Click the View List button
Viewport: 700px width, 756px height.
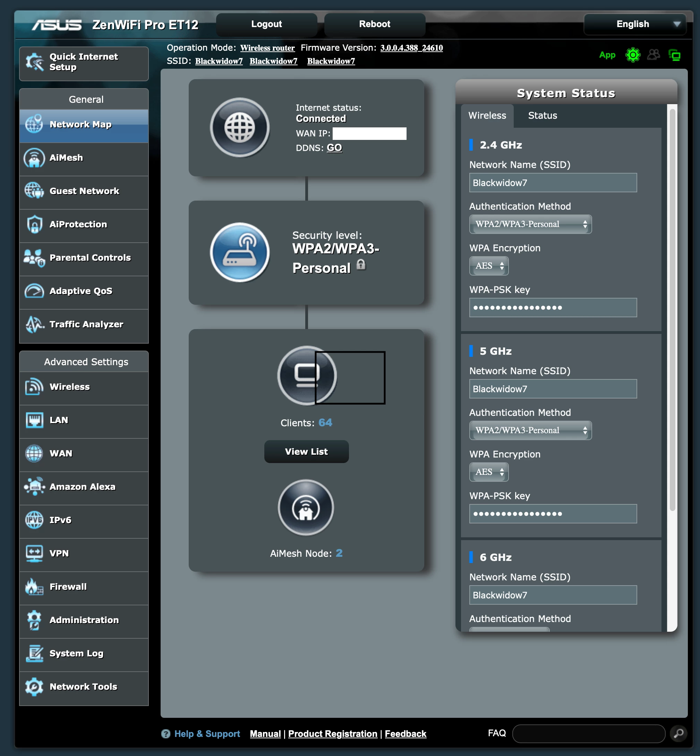pyautogui.click(x=306, y=451)
